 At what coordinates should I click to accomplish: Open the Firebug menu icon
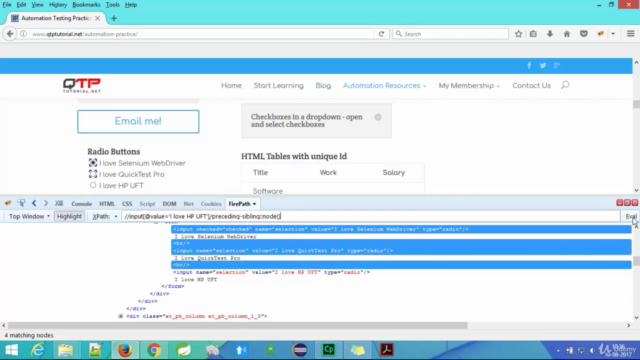pos(8,203)
